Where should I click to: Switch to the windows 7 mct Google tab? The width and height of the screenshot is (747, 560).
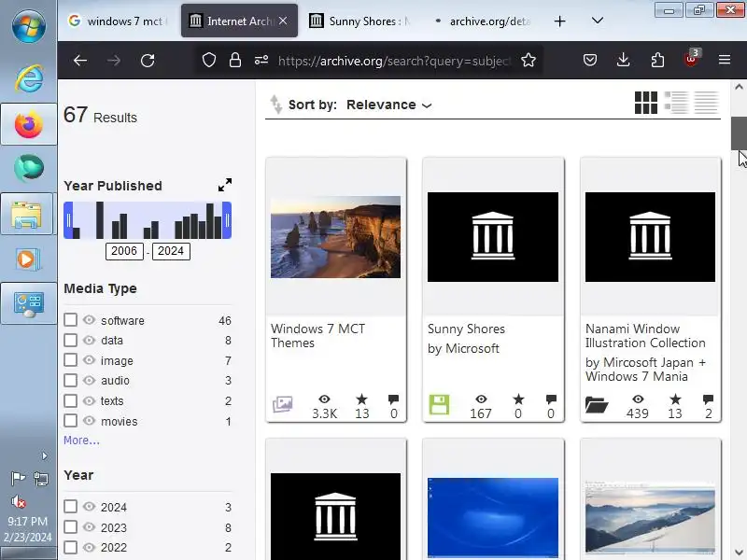pos(119,21)
